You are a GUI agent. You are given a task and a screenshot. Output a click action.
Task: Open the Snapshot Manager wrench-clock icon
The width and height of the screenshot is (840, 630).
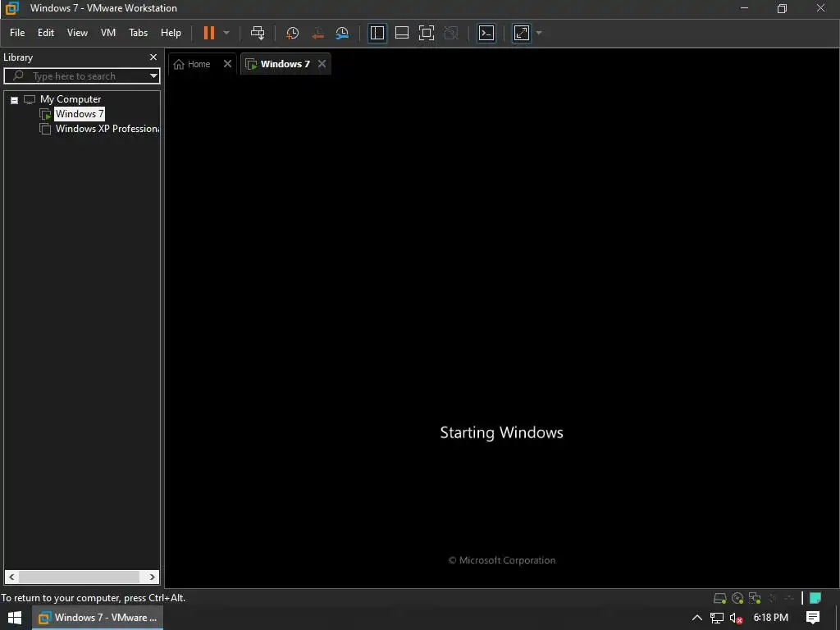point(342,33)
